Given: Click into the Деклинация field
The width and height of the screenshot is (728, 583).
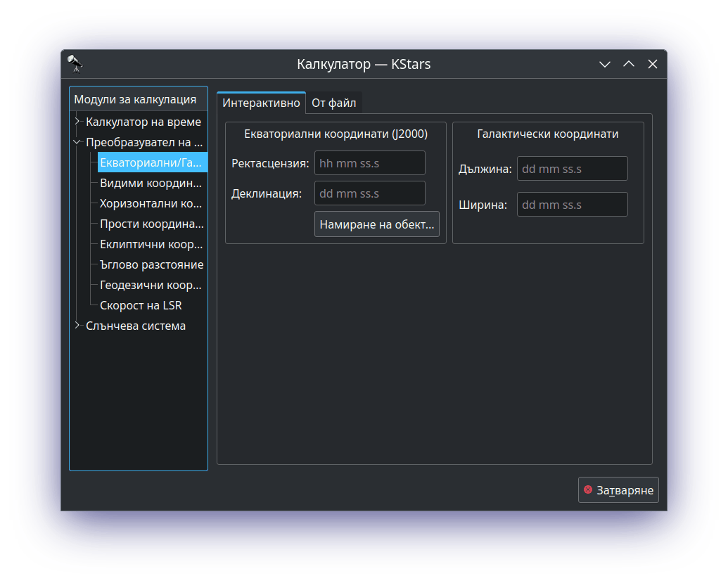Looking at the screenshot, I should [x=369, y=193].
